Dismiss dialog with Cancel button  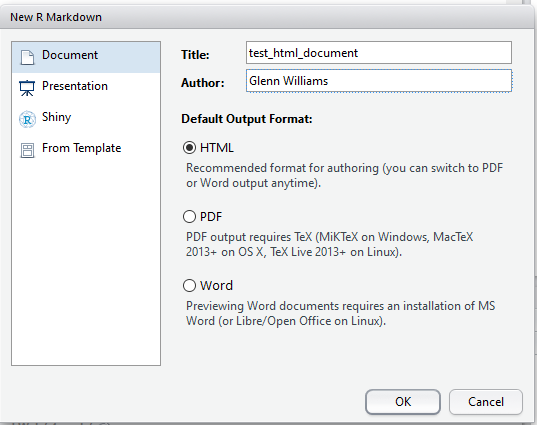(x=486, y=402)
